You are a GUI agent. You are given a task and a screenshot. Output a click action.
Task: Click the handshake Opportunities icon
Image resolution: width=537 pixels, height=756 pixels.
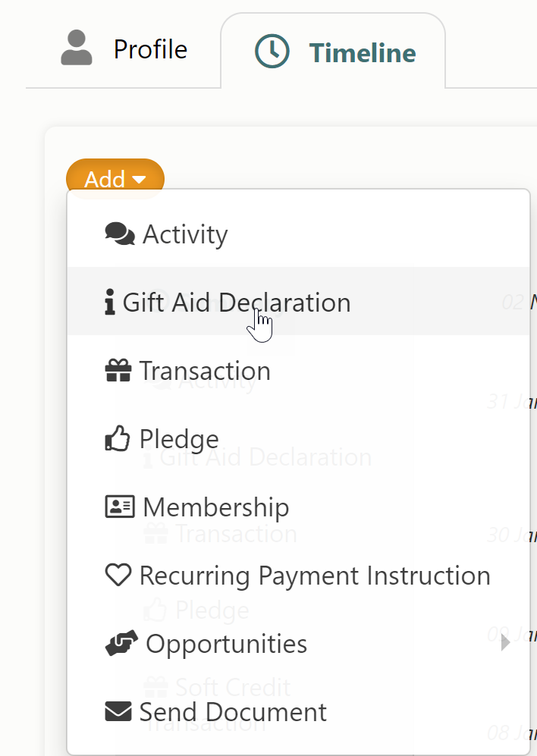121,643
